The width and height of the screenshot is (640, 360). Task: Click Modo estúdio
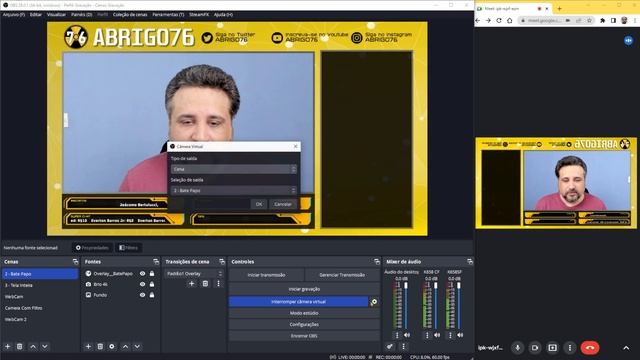click(x=304, y=313)
